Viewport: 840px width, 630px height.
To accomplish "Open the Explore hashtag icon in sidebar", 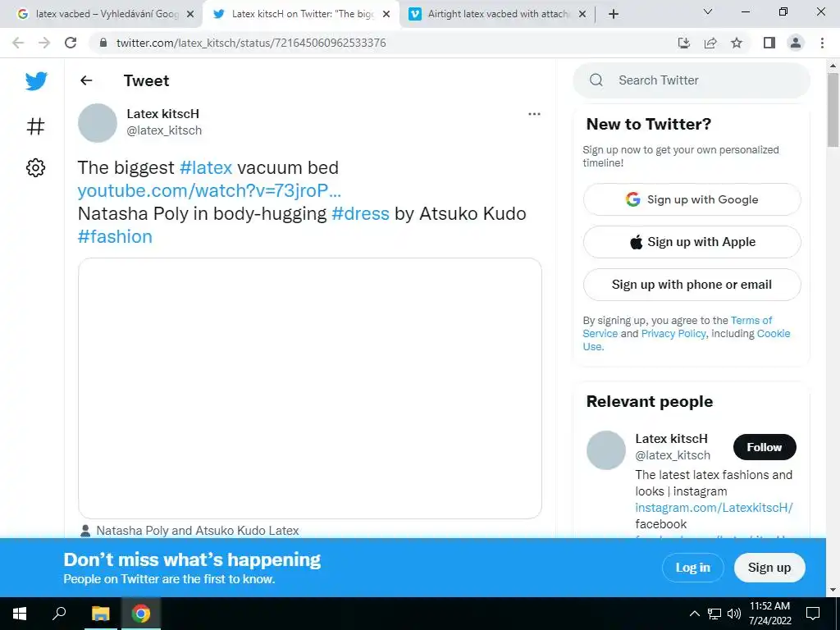I will click(35, 126).
